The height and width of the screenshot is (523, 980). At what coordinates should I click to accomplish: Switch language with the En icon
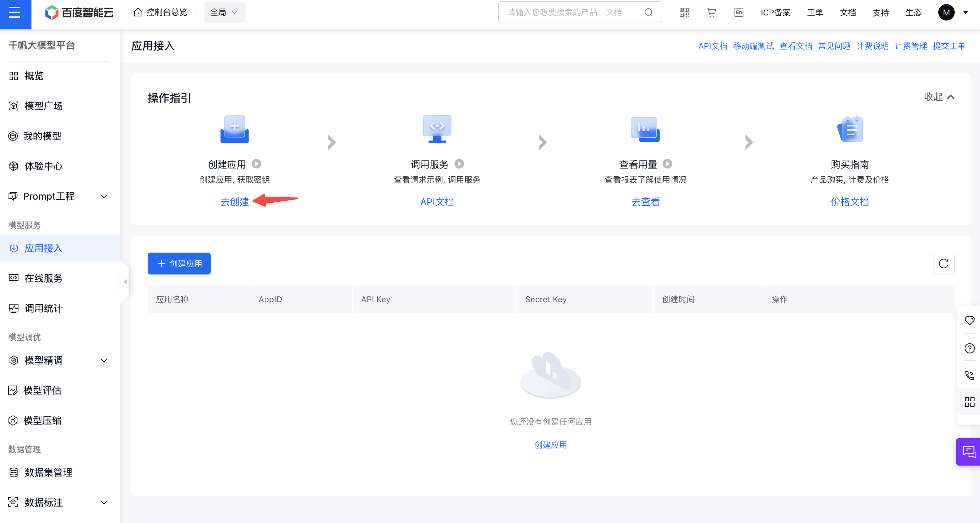739,13
